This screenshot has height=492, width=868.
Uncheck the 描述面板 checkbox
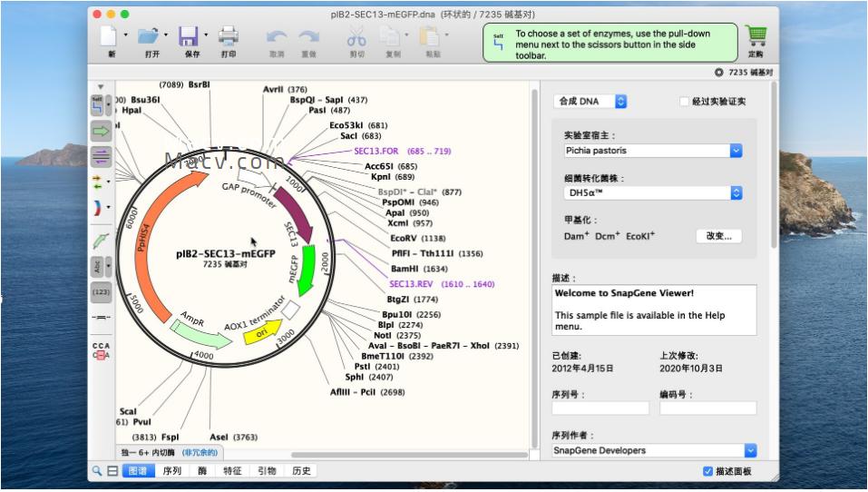707,471
